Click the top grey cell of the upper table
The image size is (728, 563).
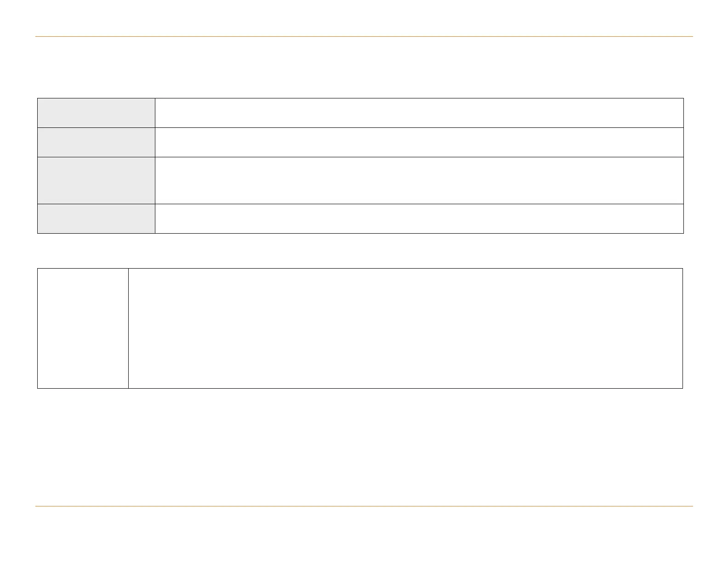pos(96,113)
